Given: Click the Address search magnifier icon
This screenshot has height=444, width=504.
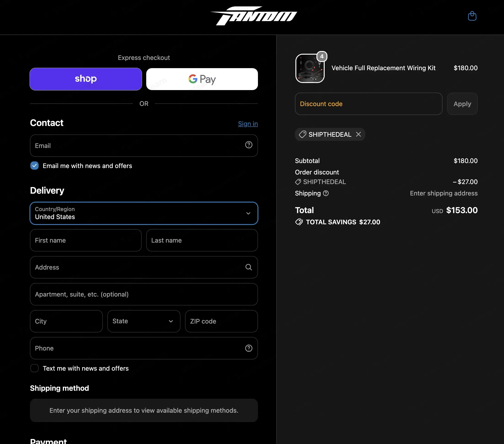Looking at the screenshot, I should (249, 267).
